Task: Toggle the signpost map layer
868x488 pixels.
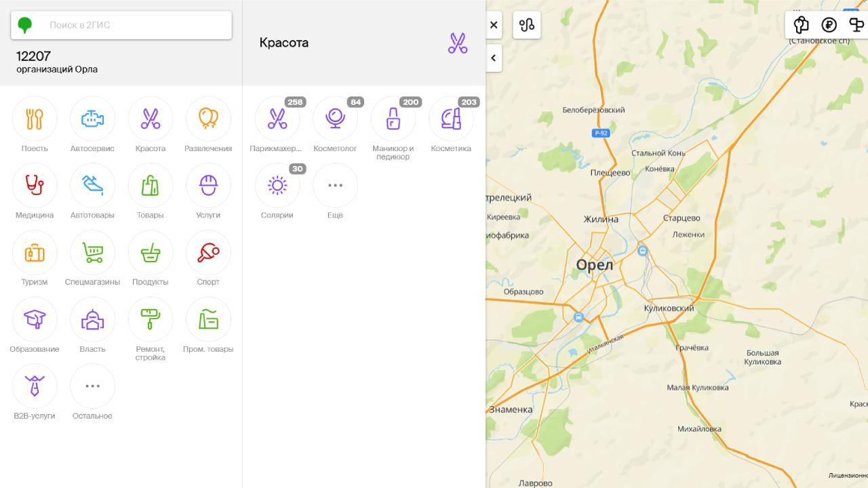Action: (x=856, y=24)
